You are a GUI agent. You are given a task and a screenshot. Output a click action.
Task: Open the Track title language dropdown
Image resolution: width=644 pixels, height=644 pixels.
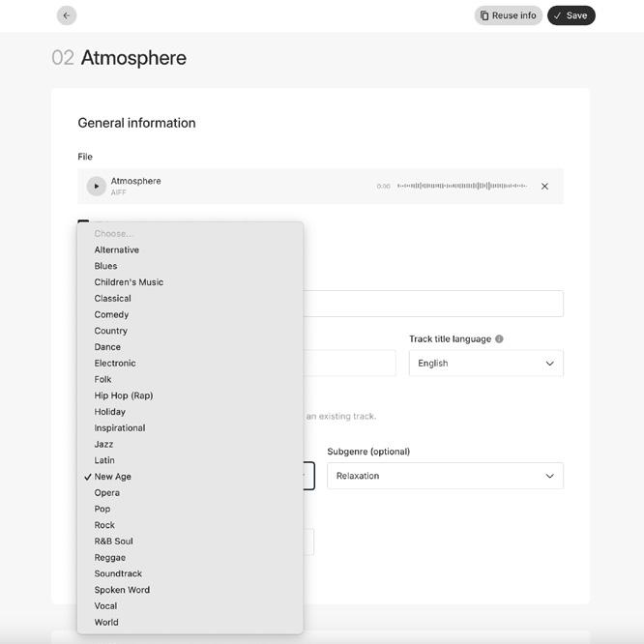[485, 363]
